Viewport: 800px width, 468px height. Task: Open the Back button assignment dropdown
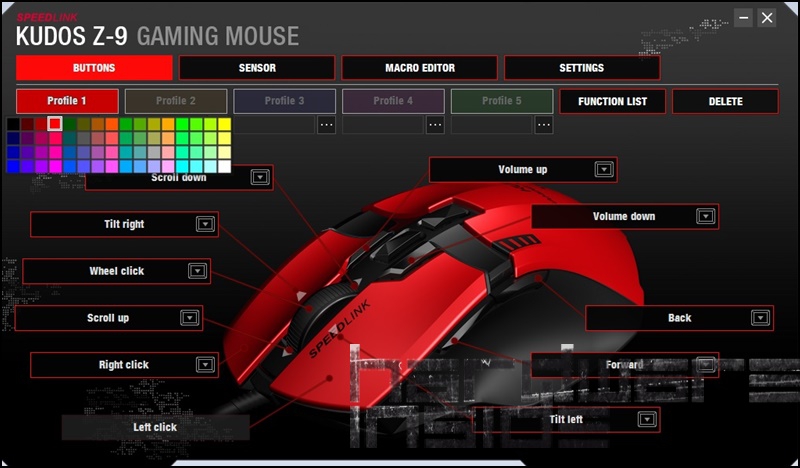[759, 318]
